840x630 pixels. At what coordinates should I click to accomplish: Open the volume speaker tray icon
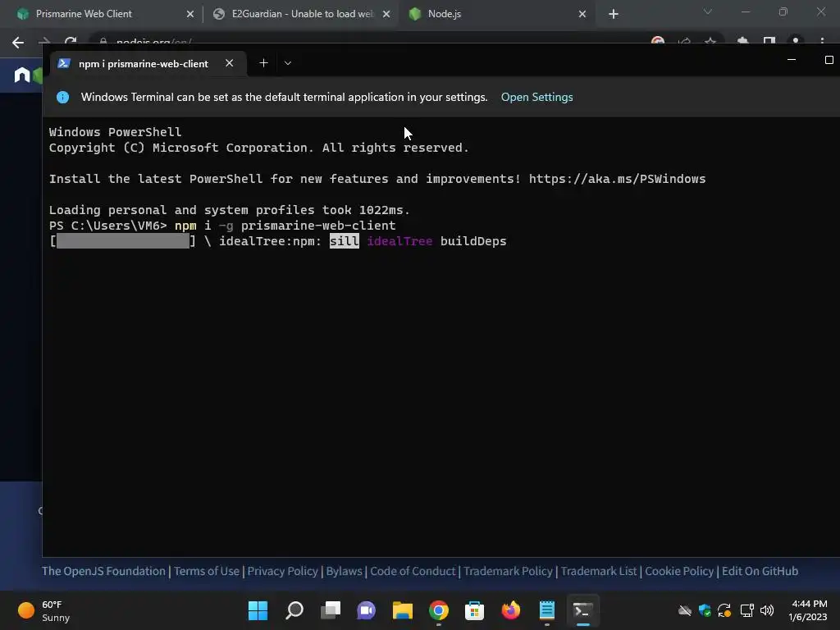(767, 610)
